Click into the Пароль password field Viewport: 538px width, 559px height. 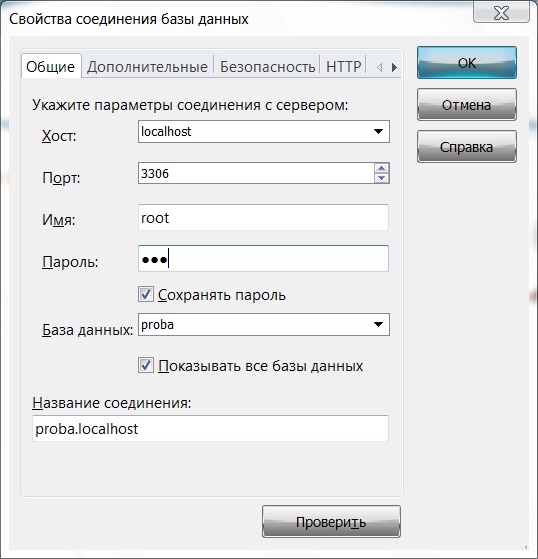263,258
